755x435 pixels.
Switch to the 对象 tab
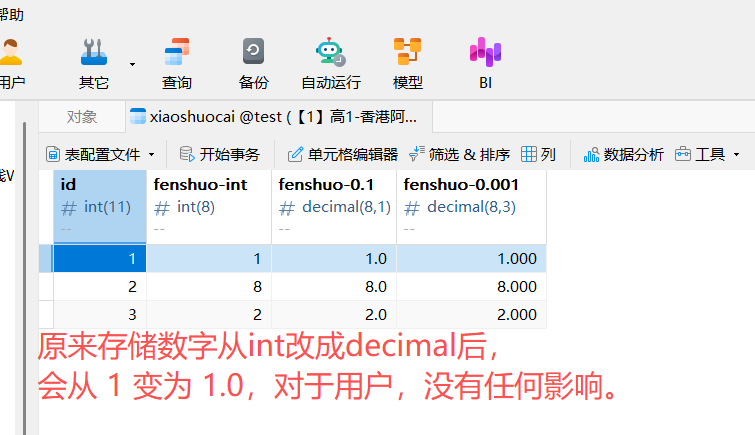(82, 117)
